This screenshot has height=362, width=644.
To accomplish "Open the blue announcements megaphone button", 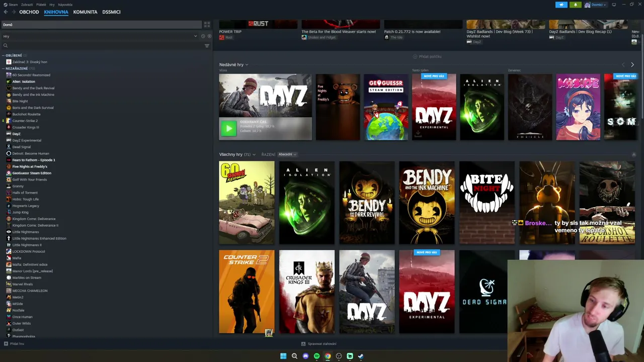I will tap(561, 5).
